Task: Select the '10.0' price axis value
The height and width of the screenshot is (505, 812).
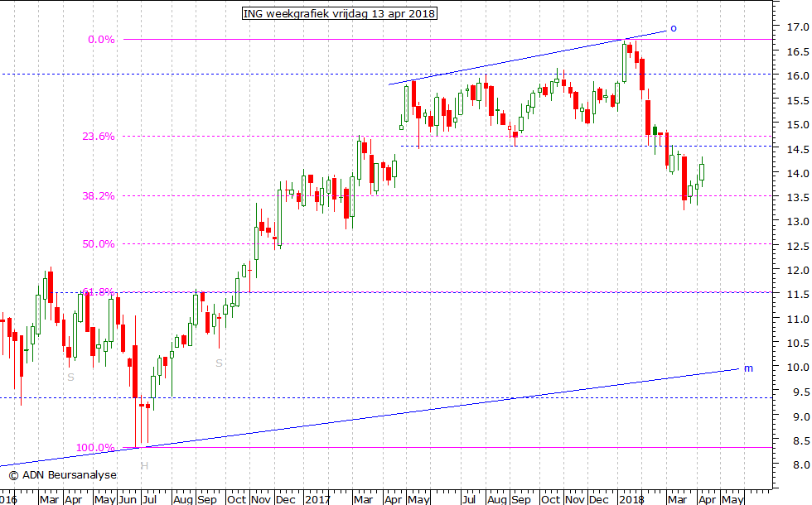Action: point(798,368)
